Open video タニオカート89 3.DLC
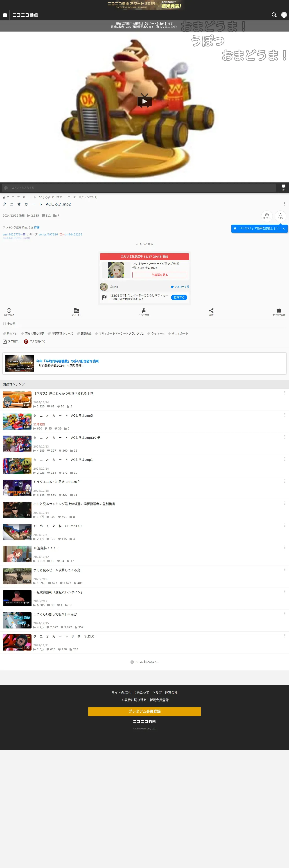289x868 pixels. point(64,636)
